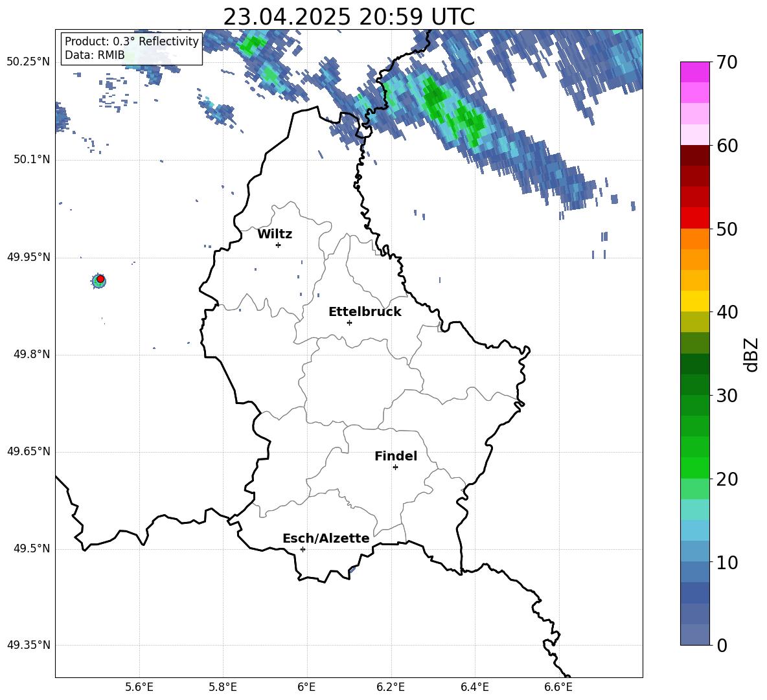Click the 5.6°E longitude label
This screenshot has height=700, width=767.
pyautogui.click(x=139, y=687)
